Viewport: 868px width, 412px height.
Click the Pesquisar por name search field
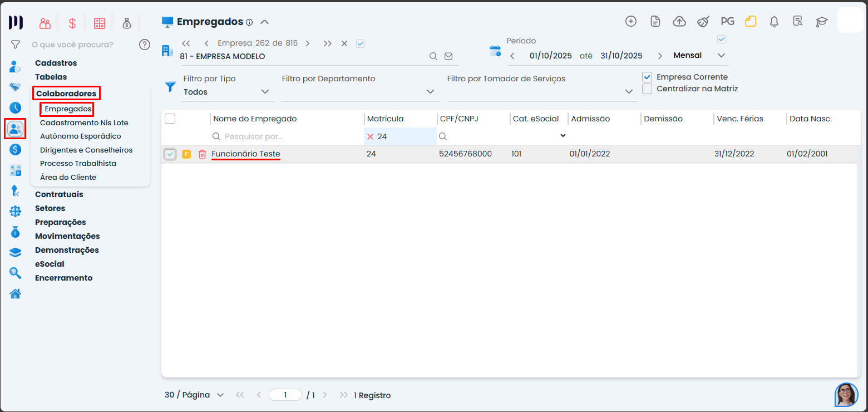coord(289,136)
